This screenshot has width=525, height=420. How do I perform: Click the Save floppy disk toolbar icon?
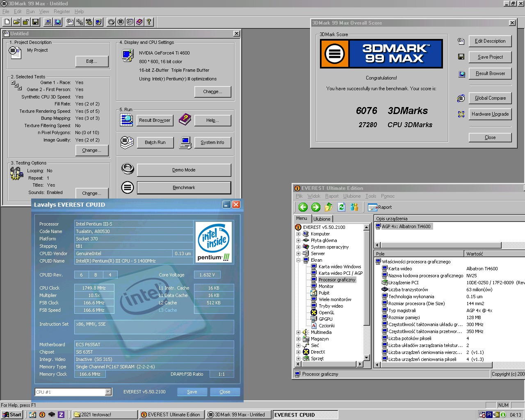(35, 22)
